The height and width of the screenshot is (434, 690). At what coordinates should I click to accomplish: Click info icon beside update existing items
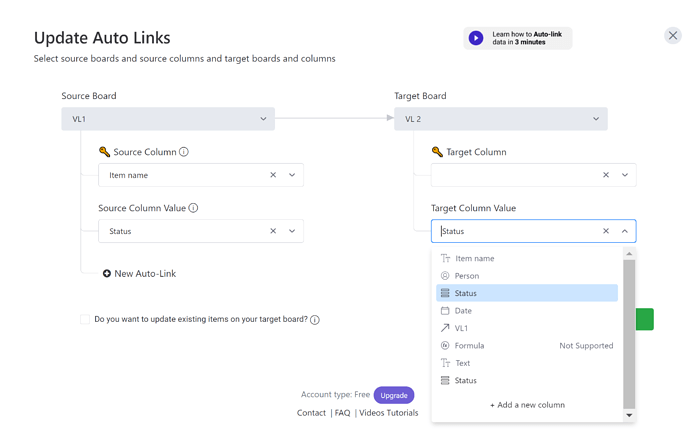tap(315, 320)
